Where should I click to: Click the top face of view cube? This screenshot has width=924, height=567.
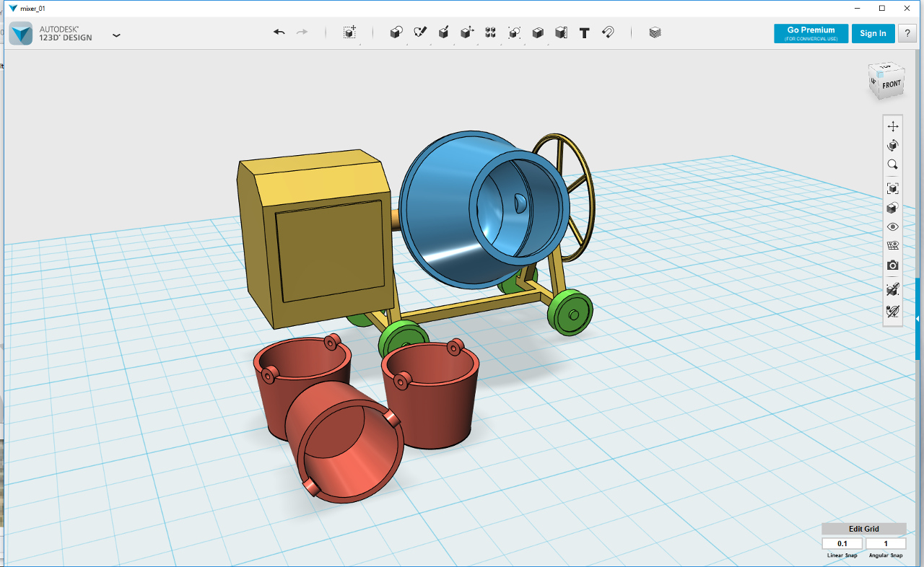886,69
